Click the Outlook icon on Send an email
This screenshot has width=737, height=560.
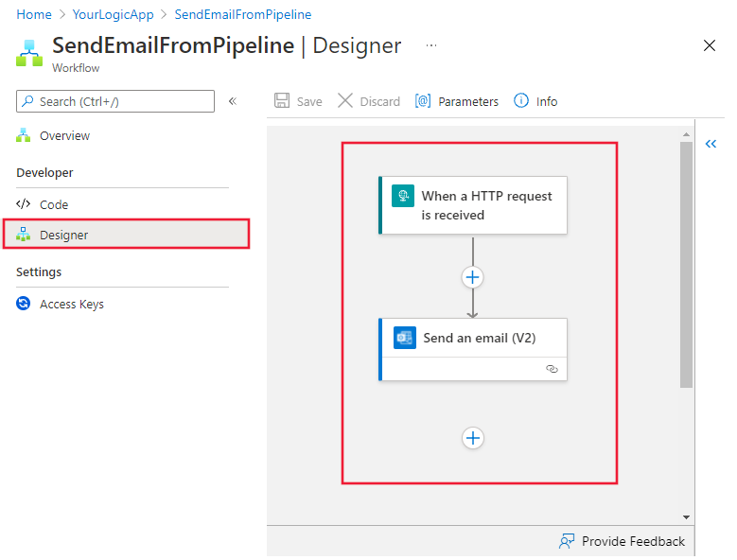point(405,338)
